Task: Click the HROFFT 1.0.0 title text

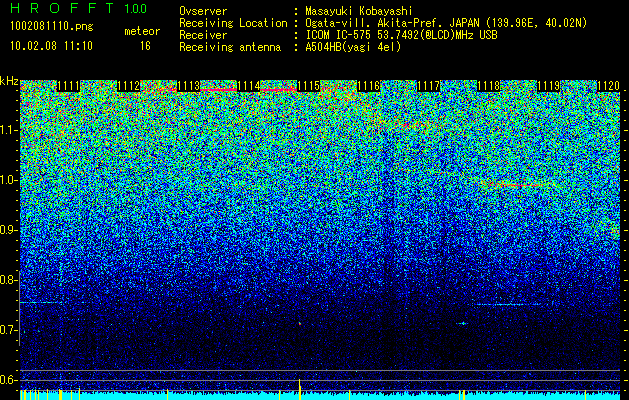Action: [79, 8]
